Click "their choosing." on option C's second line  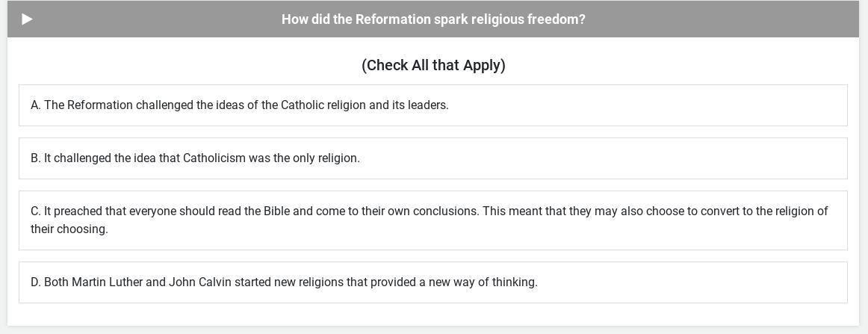pyautogui.click(x=69, y=229)
